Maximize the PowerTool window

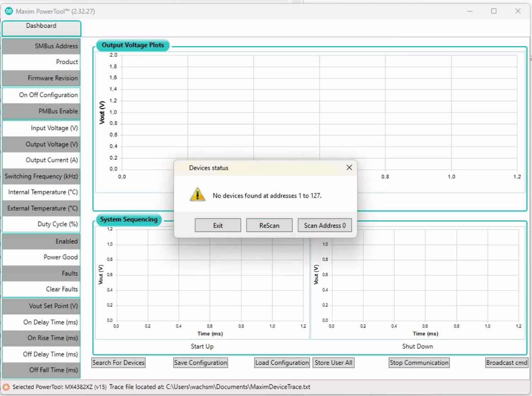(494, 11)
